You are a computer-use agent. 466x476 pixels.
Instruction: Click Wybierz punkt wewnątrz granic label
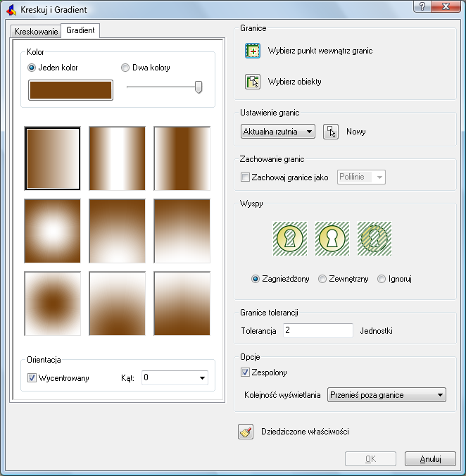pos(320,51)
